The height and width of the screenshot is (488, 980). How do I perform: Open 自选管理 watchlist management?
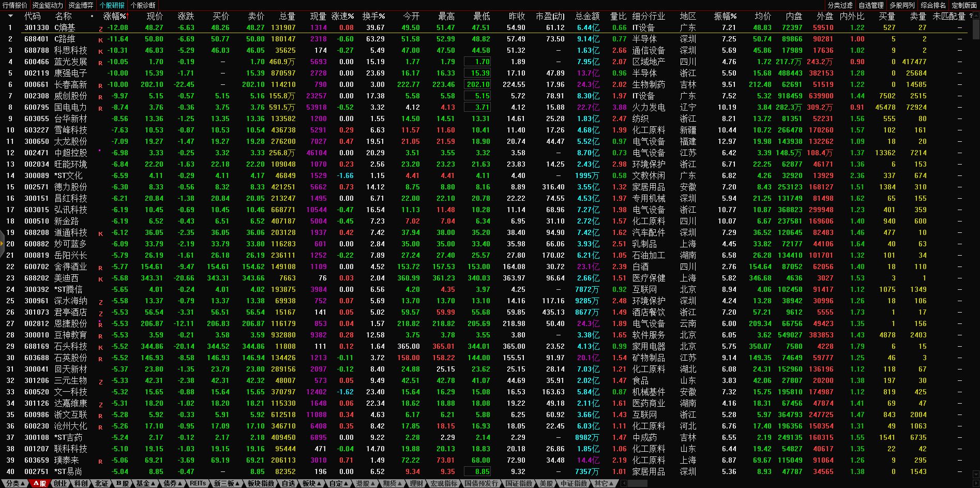[x=871, y=5]
